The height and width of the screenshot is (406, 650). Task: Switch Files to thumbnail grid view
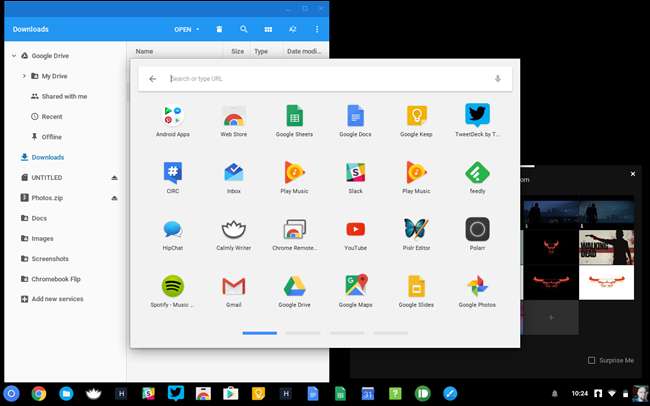click(268, 29)
